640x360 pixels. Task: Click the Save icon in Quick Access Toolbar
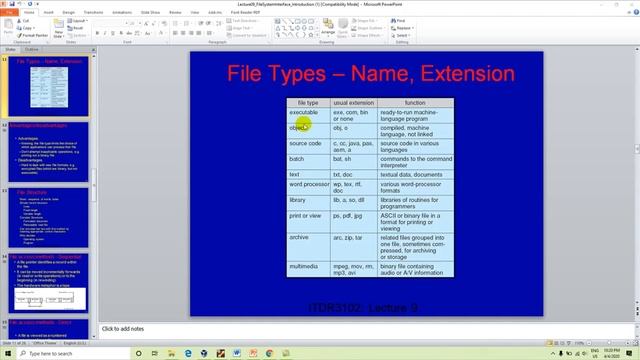point(12,4)
